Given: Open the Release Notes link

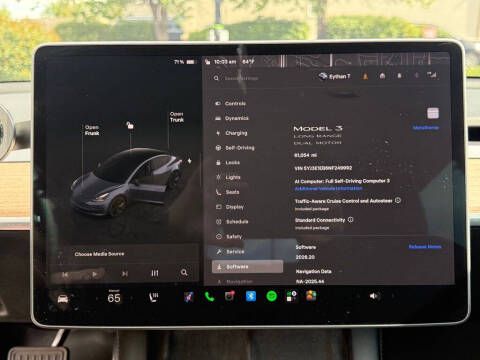Looking at the screenshot, I should point(425,247).
